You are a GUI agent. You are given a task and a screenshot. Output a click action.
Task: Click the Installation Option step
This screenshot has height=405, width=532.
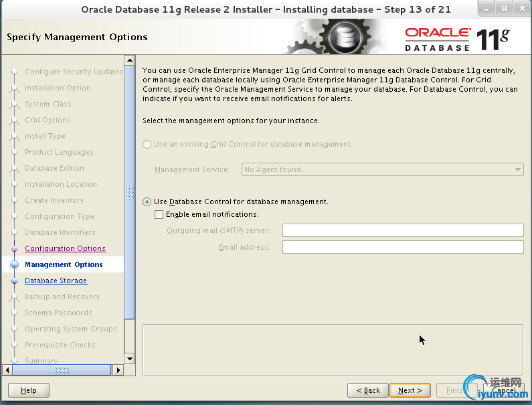pyautogui.click(x=58, y=88)
